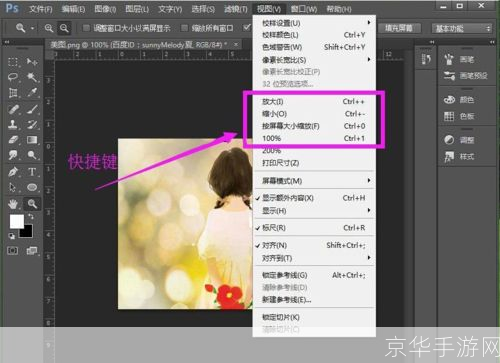Open the 图像(I) menu
Screen dimensions: 500x363
tap(105, 9)
